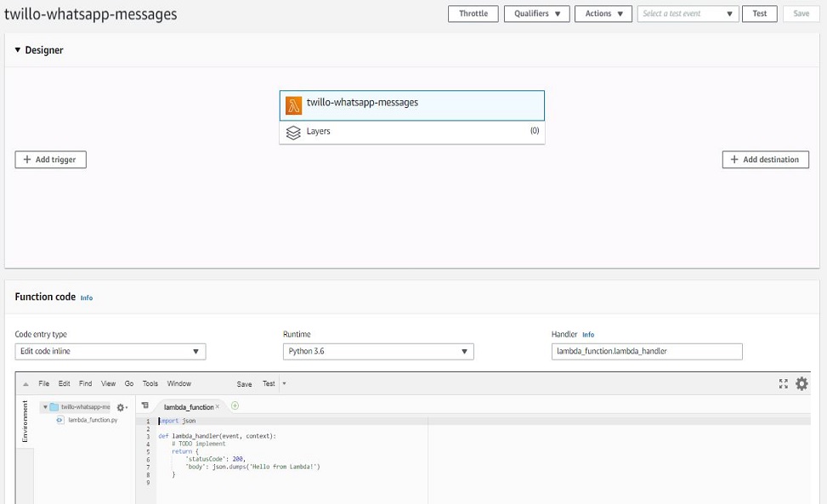Click the top Test button

click(x=760, y=14)
